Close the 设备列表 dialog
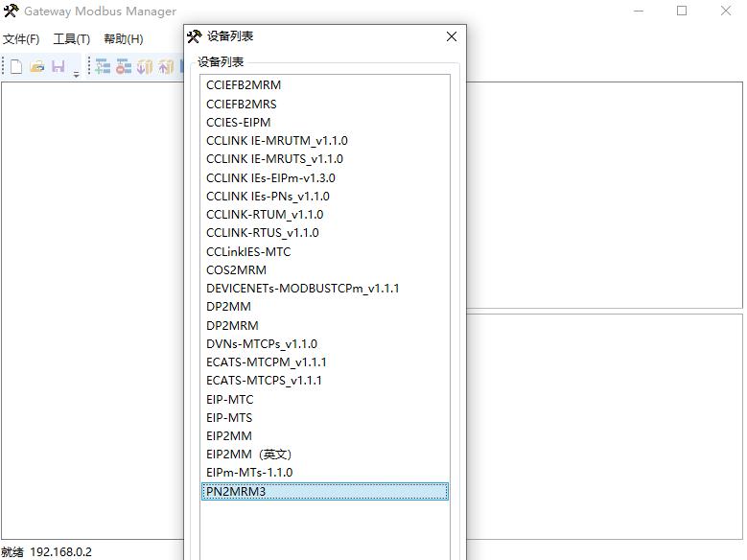This screenshot has height=560, width=747. pyautogui.click(x=452, y=36)
